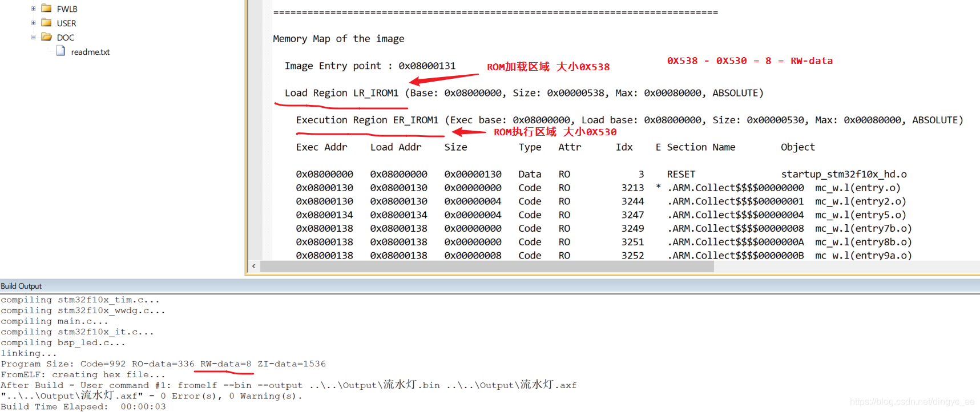Expand the FWLB folder node
The width and height of the screenshot is (980, 412).
(x=33, y=9)
